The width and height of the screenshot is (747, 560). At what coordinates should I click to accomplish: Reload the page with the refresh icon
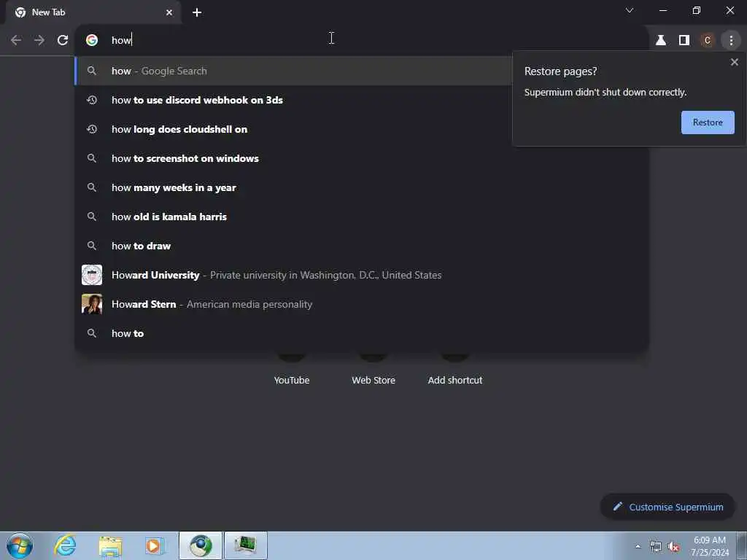tap(63, 41)
